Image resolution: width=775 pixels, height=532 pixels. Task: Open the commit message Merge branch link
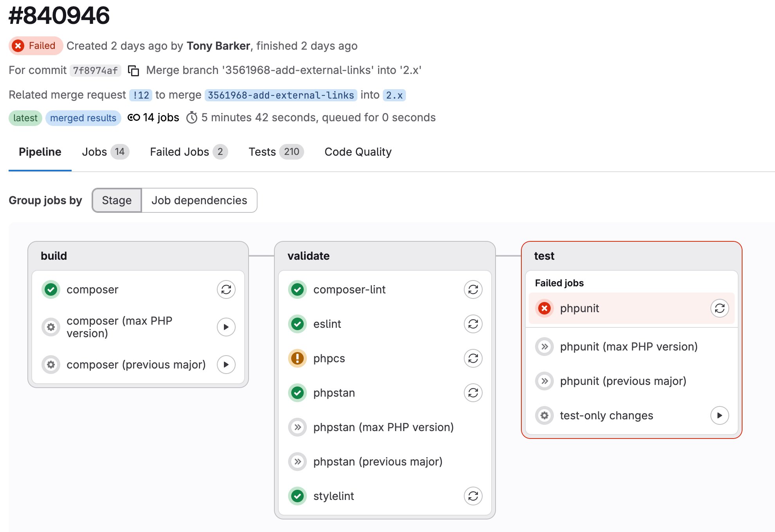284,70
